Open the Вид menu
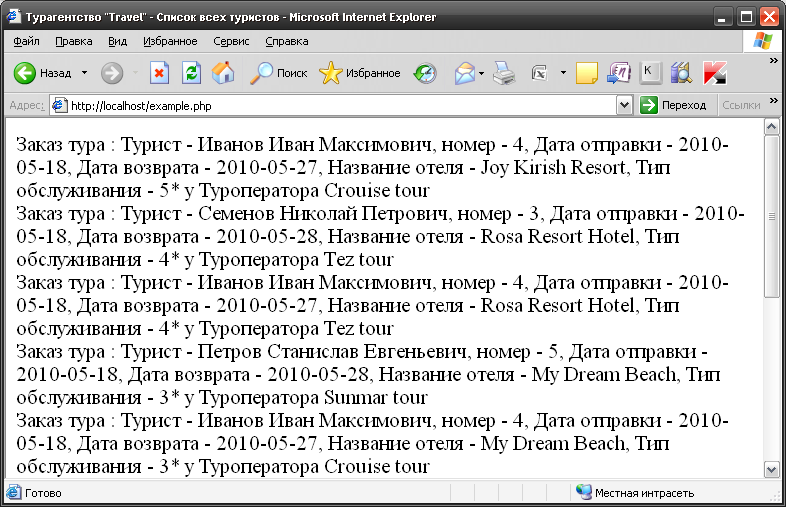Image resolution: width=786 pixels, height=507 pixels. [x=117, y=41]
